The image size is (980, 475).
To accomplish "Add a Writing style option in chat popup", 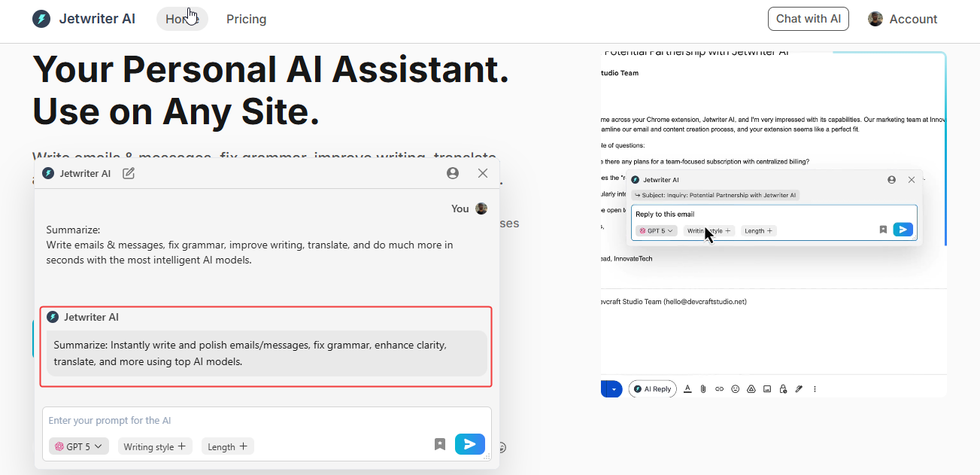I will (x=155, y=446).
